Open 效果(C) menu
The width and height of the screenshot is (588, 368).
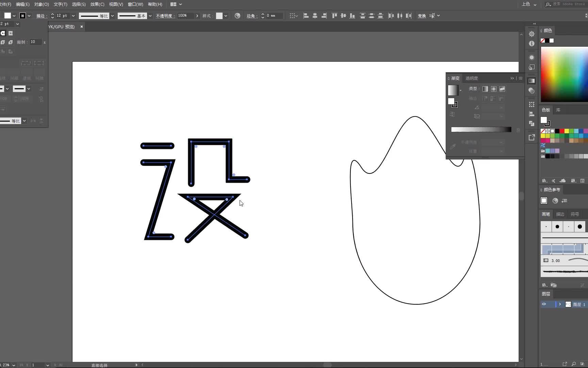(97, 4)
